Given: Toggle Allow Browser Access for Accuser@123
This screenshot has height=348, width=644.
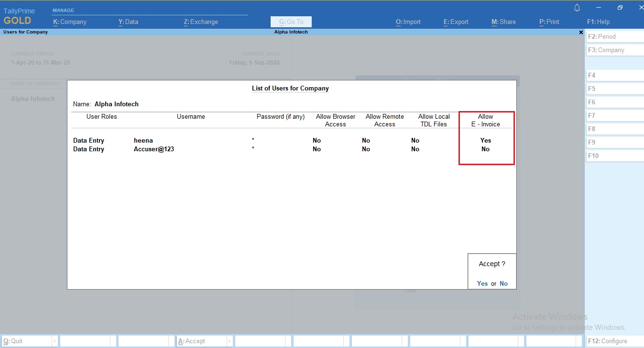Looking at the screenshot, I should point(317,149).
